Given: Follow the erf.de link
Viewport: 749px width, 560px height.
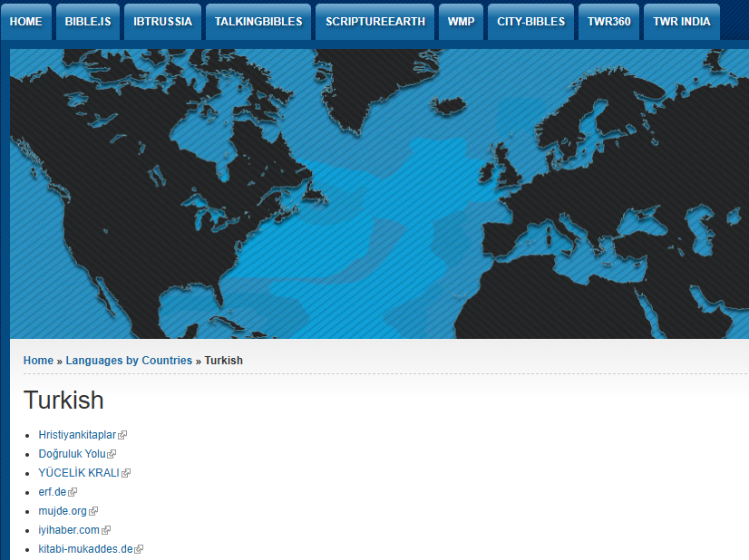Looking at the screenshot, I should [x=53, y=492].
